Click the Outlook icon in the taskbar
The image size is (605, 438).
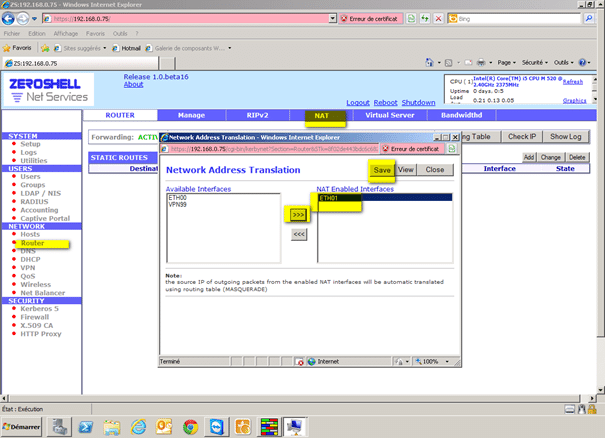(x=164, y=427)
